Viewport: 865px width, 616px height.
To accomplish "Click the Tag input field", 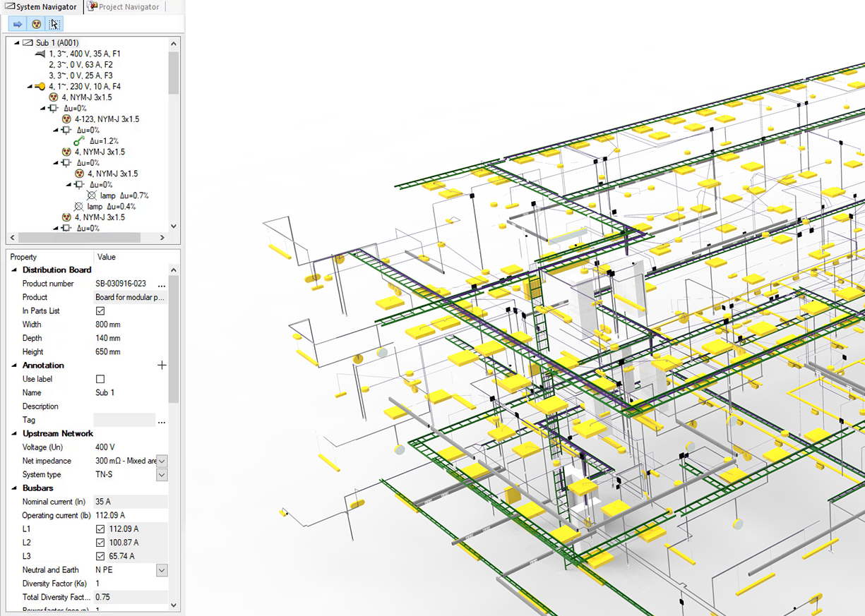I will click(124, 421).
